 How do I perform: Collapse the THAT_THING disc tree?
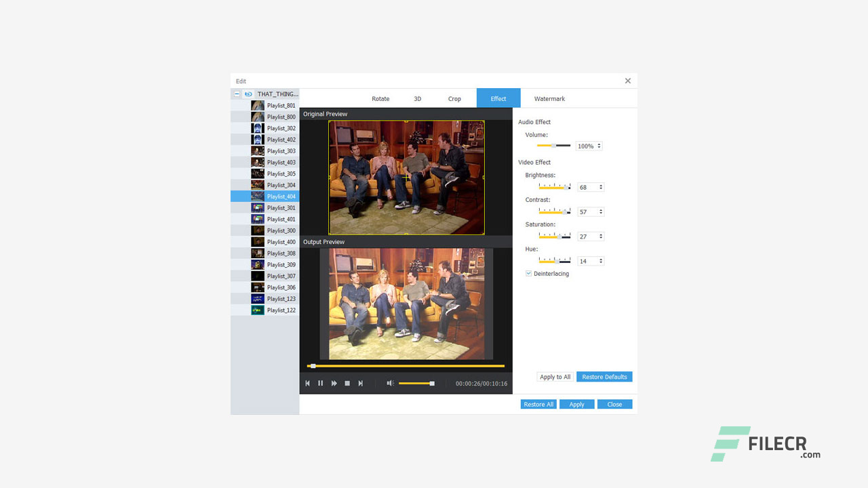(237, 94)
